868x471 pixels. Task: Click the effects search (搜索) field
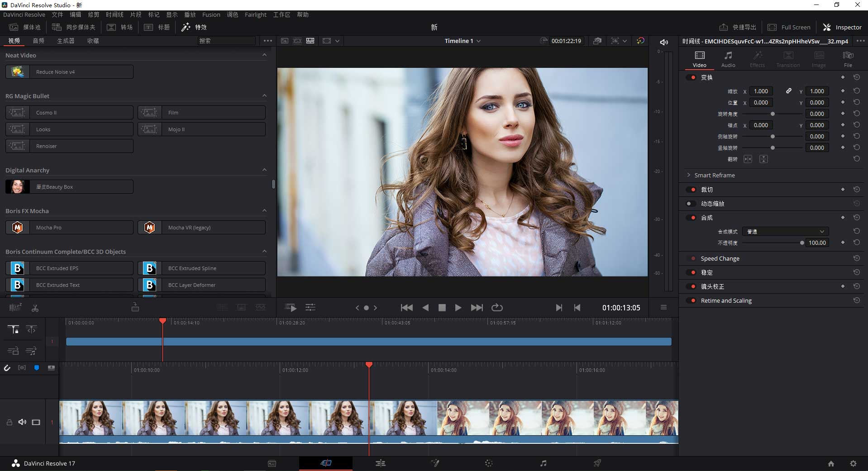[x=226, y=41]
